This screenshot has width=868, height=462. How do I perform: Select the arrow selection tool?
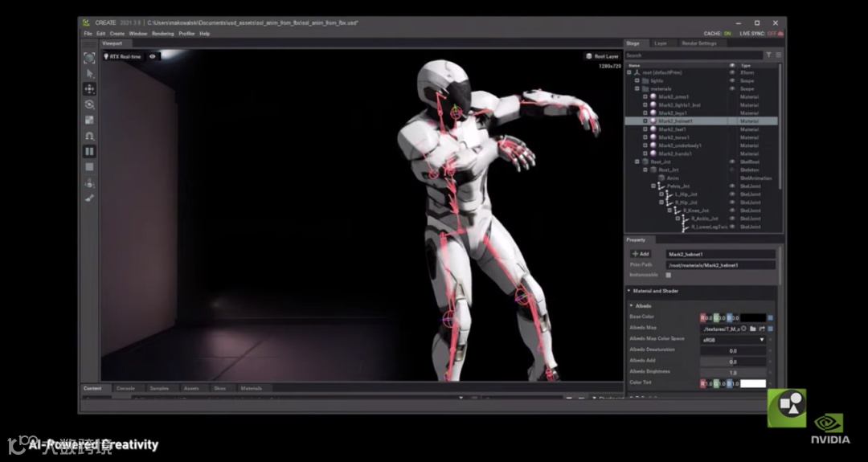coord(89,73)
